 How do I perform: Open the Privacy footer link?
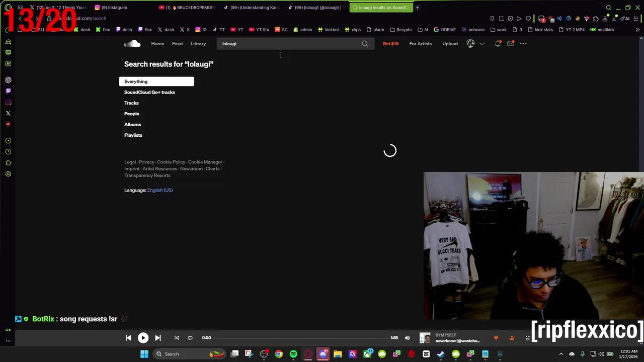point(146,162)
